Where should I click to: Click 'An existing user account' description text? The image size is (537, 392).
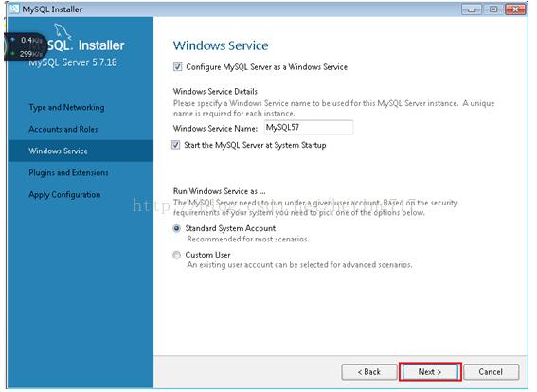click(299, 265)
